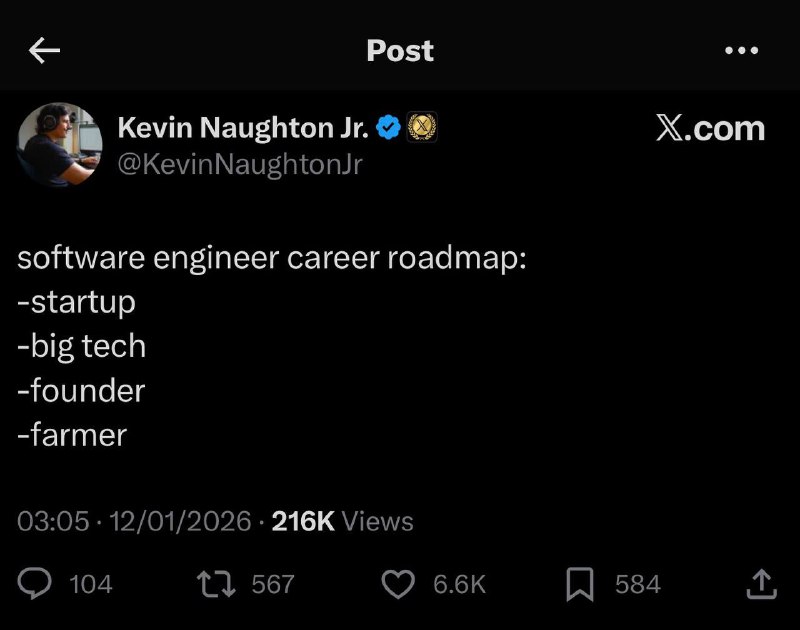
Task: Click Kevin Naughton Jr.'s profile avatar
Action: (60, 145)
